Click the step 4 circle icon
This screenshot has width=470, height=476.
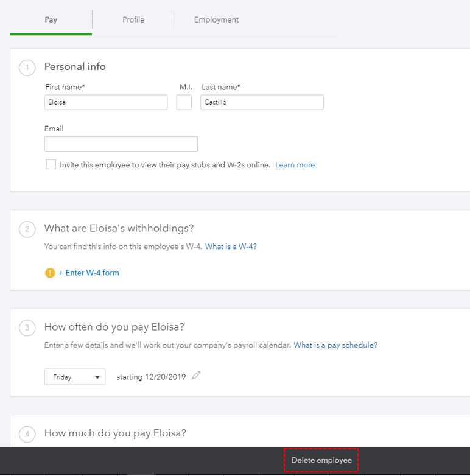pos(27,434)
